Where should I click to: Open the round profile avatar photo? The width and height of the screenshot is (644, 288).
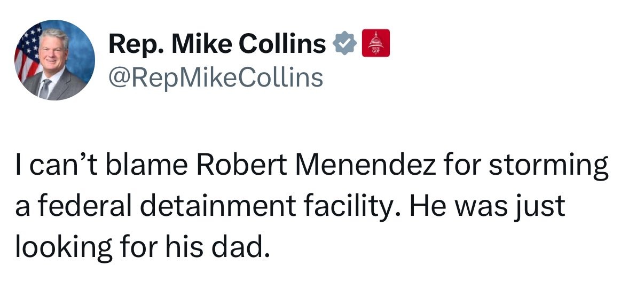[x=54, y=60]
